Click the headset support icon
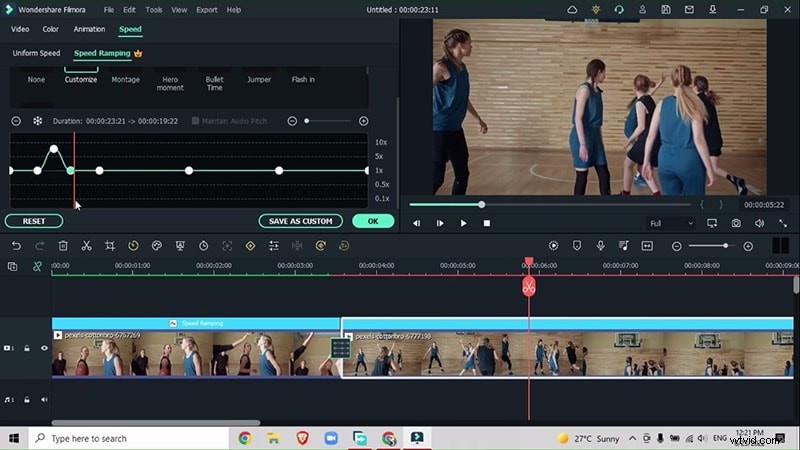The width and height of the screenshot is (800, 450). [619, 10]
